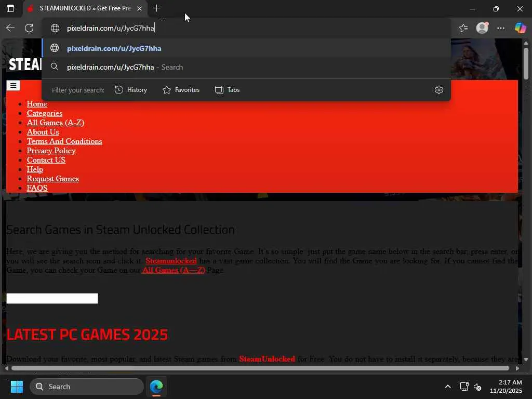Viewport: 532px width, 399px height.
Task: Click the horizontal scrollbar left arrow
Action: click(x=6, y=368)
